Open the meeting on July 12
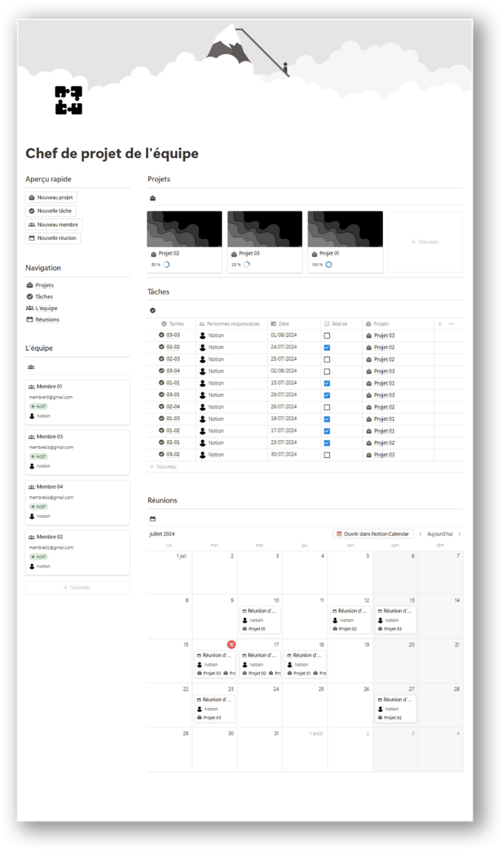The width and height of the screenshot is (504, 868). (x=350, y=620)
